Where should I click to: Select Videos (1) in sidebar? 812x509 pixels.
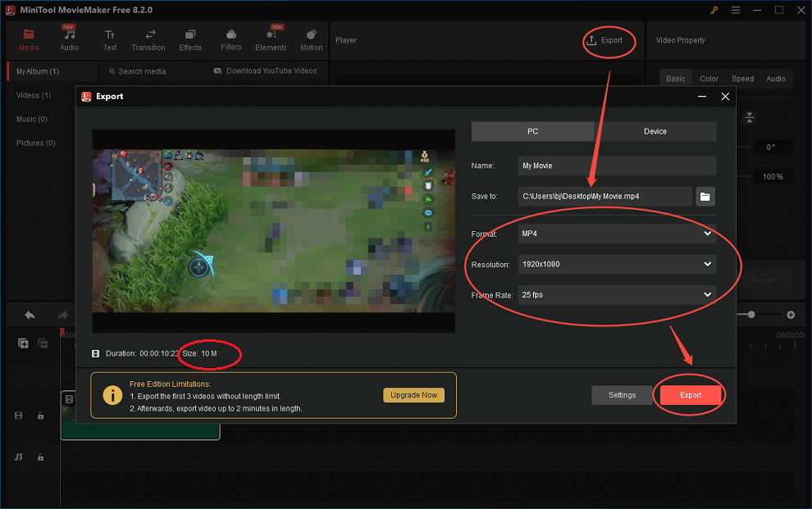click(x=34, y=95)
